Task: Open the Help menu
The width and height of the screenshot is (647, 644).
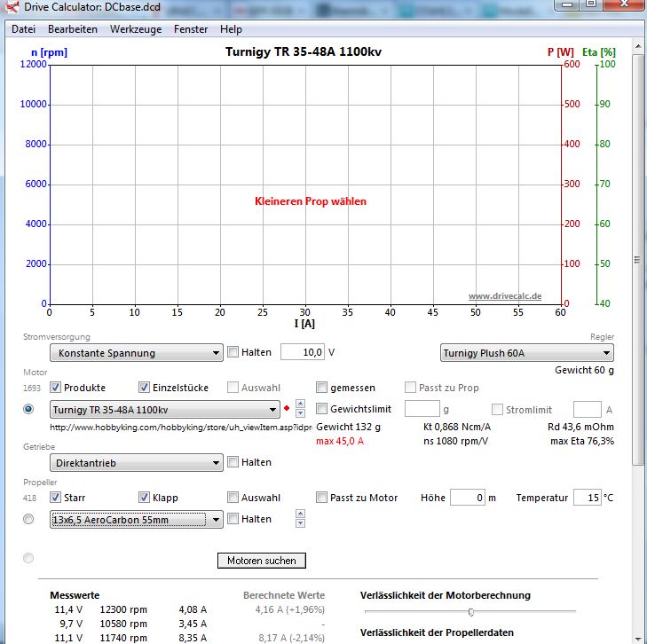Action: [231, 29]
